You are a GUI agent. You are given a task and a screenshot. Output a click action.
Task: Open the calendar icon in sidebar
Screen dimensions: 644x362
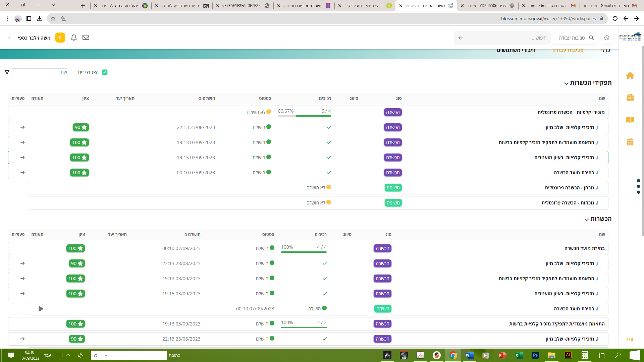coord(630,142)
